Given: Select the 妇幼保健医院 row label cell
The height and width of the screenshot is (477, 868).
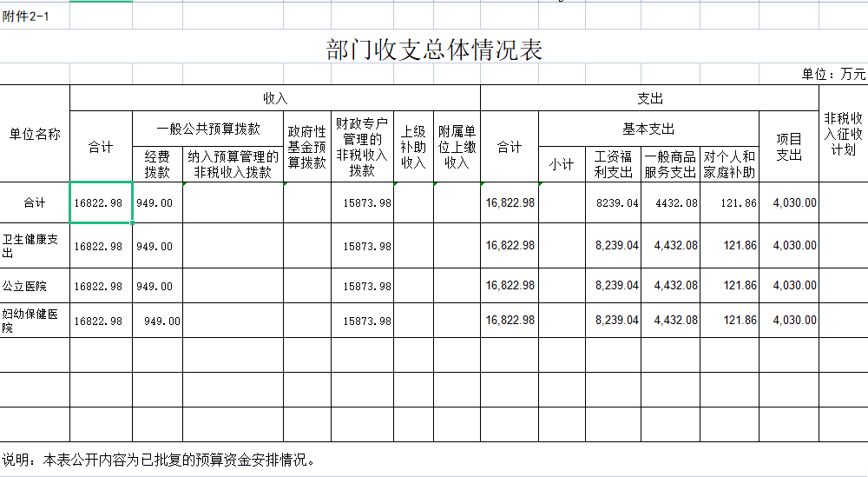Looking at the screenshot, I should 35,320.
